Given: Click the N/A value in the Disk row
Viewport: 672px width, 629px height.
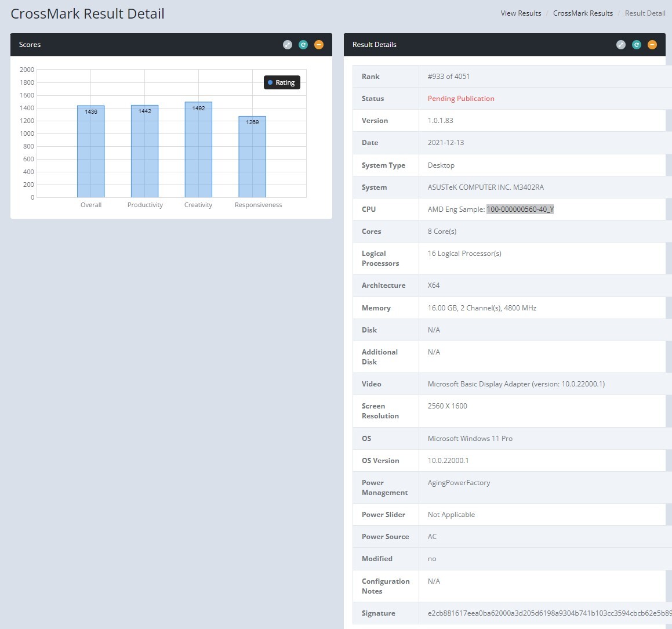Looking at the screenshot, I should 434,330.
